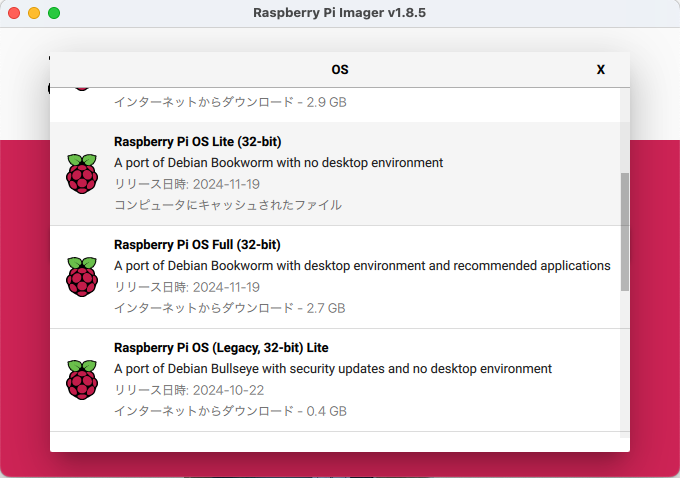Close the OS dialog with the X

(601, 70)
